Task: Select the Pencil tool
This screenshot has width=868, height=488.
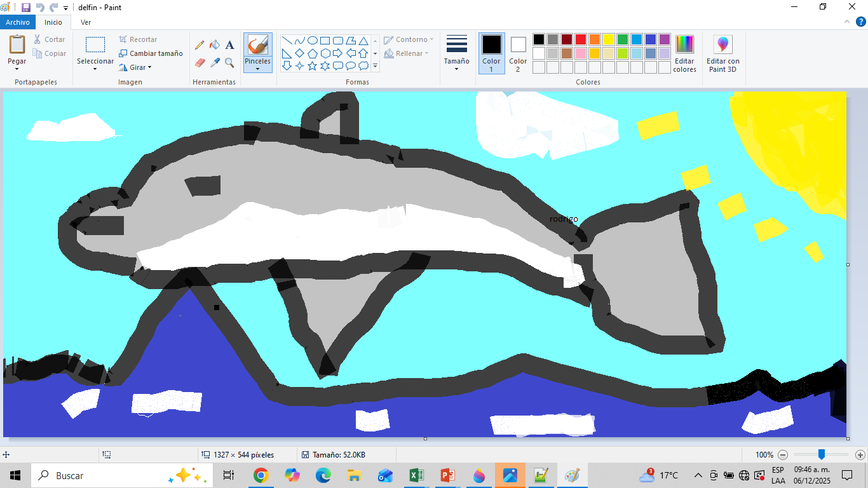Action: point(200,45)
